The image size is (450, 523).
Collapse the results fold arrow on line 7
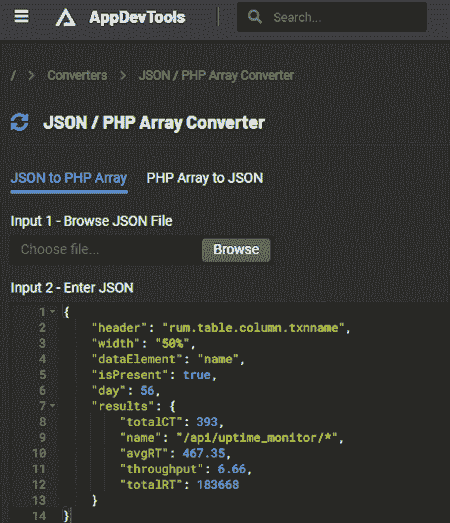(53, 406)
